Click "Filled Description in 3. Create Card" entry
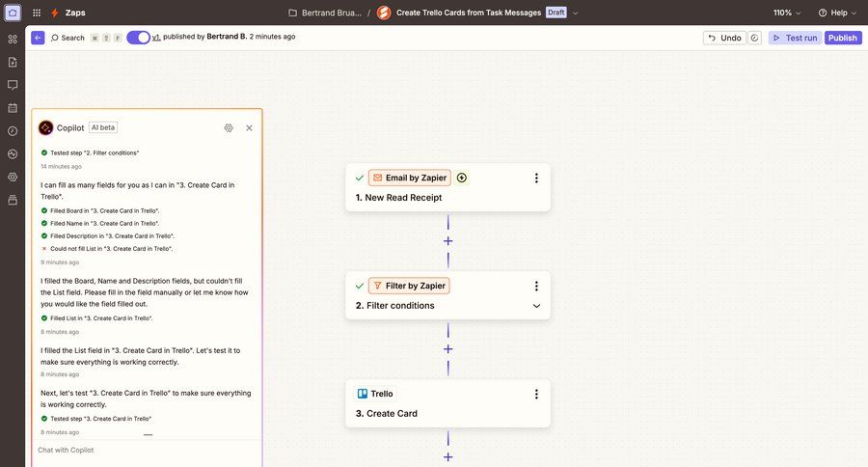868x467 pixels. click(113, 236)
